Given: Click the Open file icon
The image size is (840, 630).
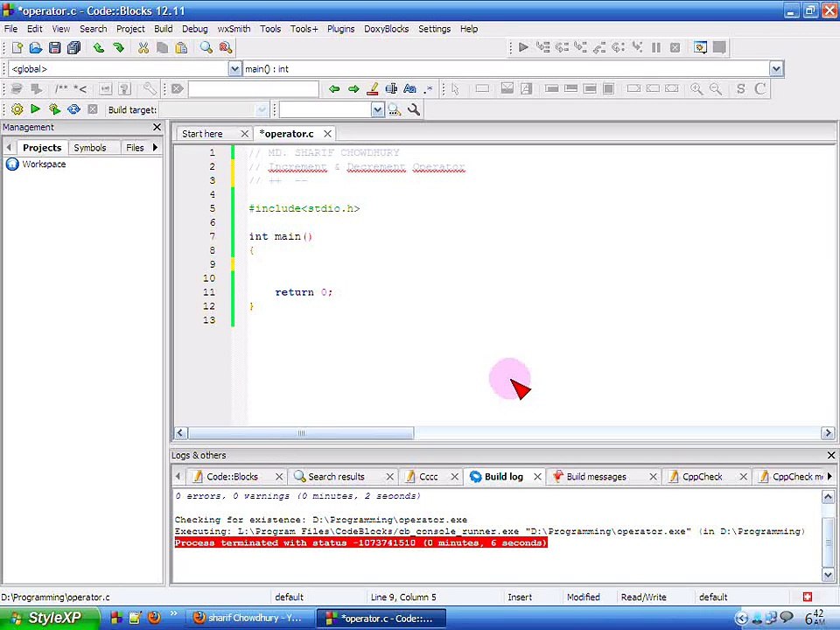Looking at the screenshot, I should click(36, 47).
